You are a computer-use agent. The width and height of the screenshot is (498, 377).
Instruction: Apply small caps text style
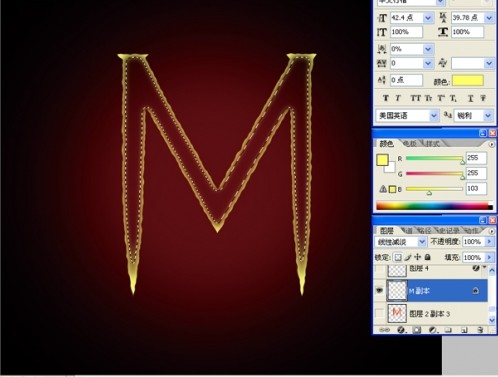[x=428, y=98]
